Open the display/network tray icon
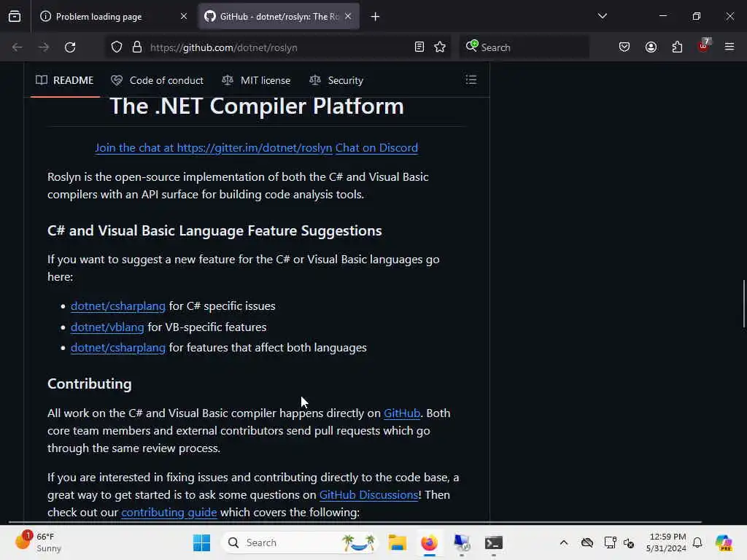Image resolution: width=747 pixels, height=560 pixels. pos(610,542)
